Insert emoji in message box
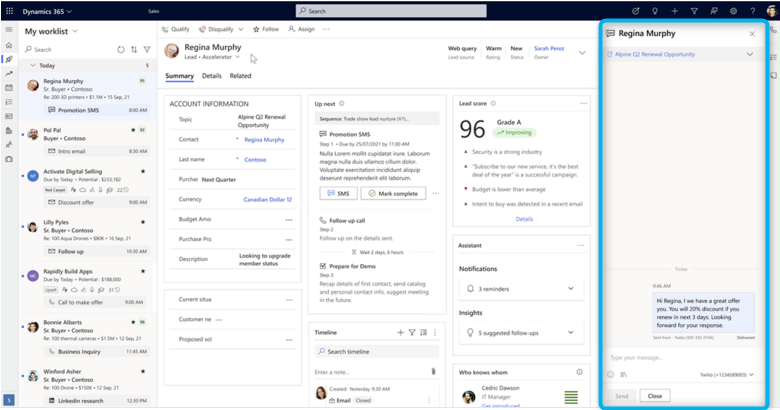Image resolution: width=780 pixels, height=410 pixels. [611, 375]
